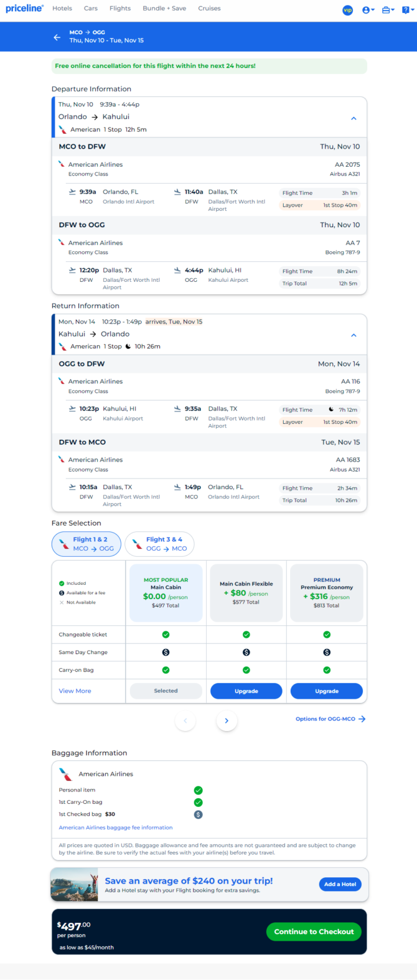Click the 'arrives, Tue, Nov 15' notice
417x980 pixels.
pyautogui.click(x=174, y=322)
